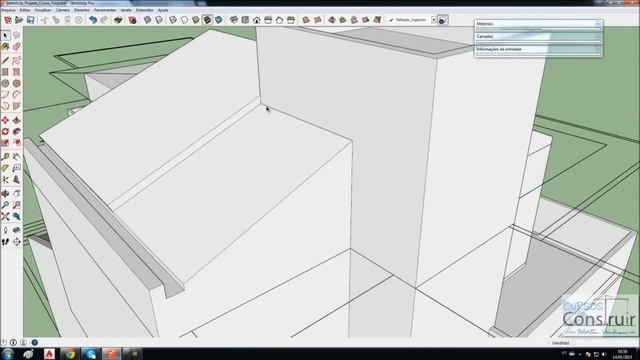
Task: Select the Tape Measure tool
Action: [x=5, y=157]
